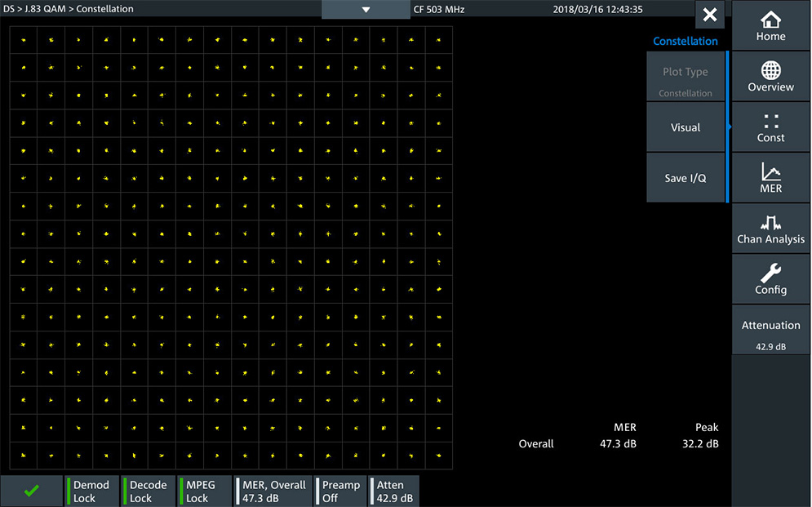Open the MER graph icon
The image size is (812, 507).
click(x=770, y=177)
